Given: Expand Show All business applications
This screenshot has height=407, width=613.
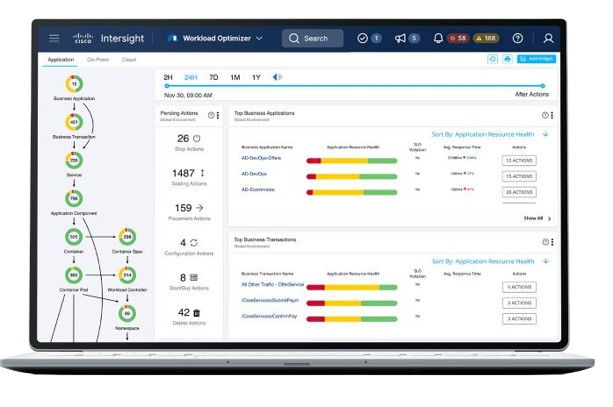Looking at the screenshot, I should [538, 218].
